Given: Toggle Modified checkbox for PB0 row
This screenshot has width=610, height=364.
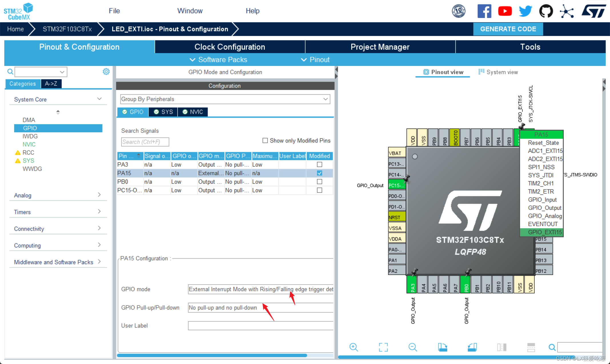Looking at the screenshot, I should [320, 182].
